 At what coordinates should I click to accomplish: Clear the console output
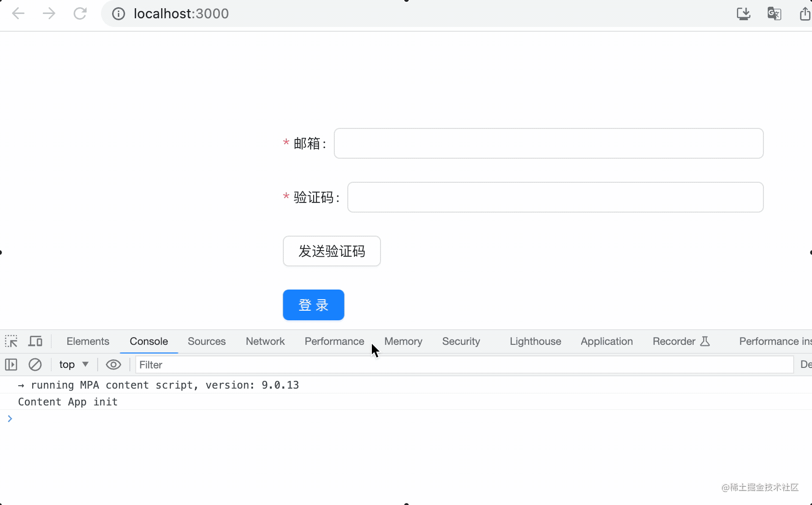point(35,365)
